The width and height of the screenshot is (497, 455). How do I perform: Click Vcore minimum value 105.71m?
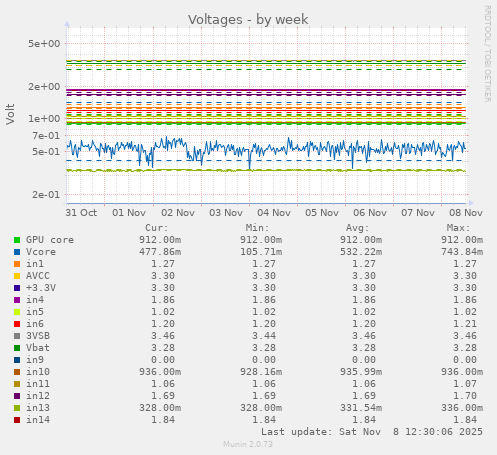[x=261, y=252]
